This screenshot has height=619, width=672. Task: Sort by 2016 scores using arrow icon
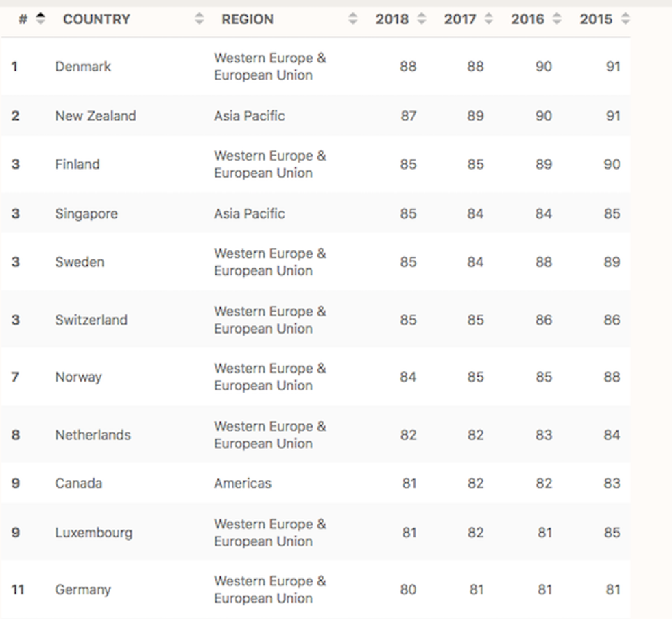(x=556, y=19)
